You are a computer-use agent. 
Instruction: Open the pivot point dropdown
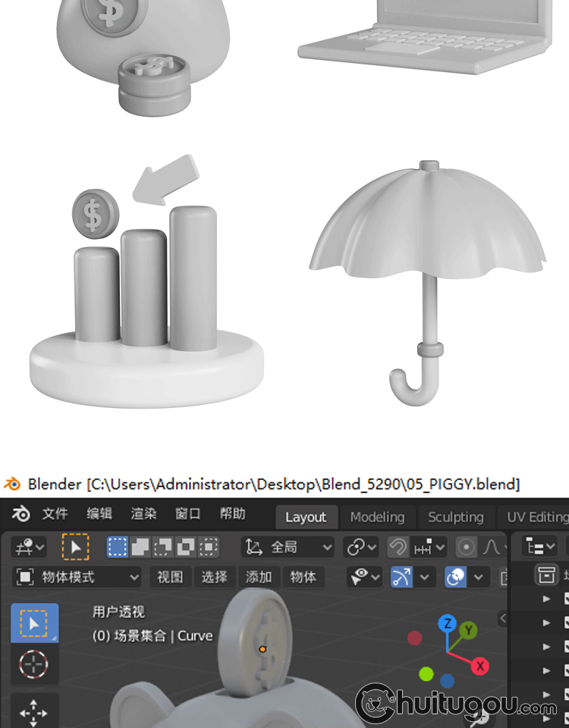click(361, 547)
